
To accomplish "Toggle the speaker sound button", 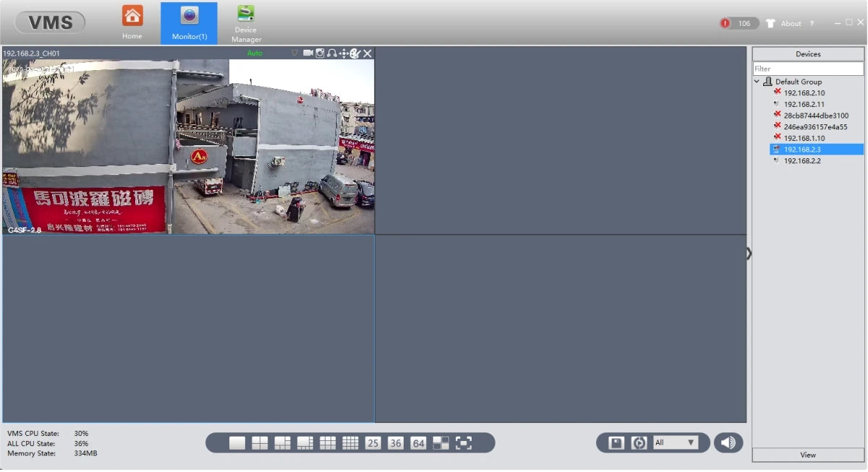I will pyautogui.click(x=728, y=442).
